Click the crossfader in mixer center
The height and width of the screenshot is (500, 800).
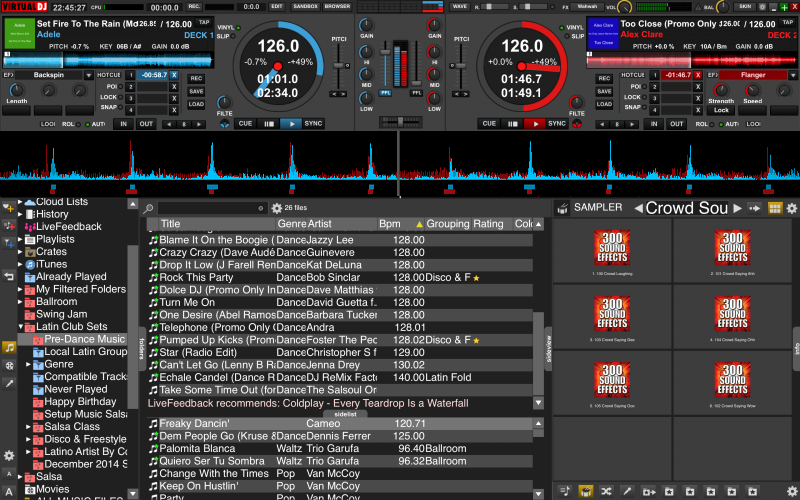[401, 121]
